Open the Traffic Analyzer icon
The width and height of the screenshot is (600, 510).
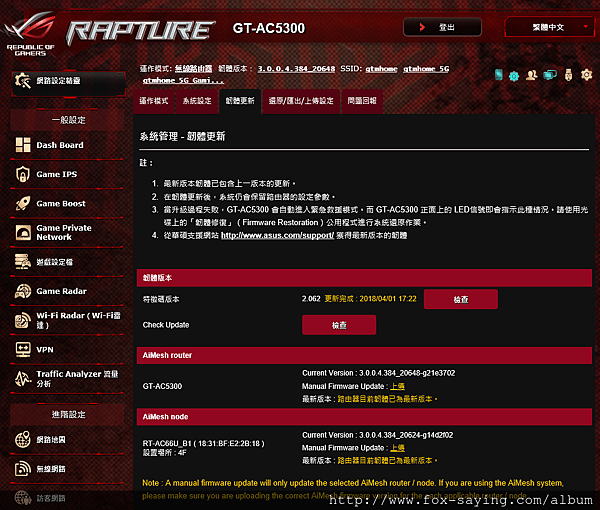click(23, 379)
